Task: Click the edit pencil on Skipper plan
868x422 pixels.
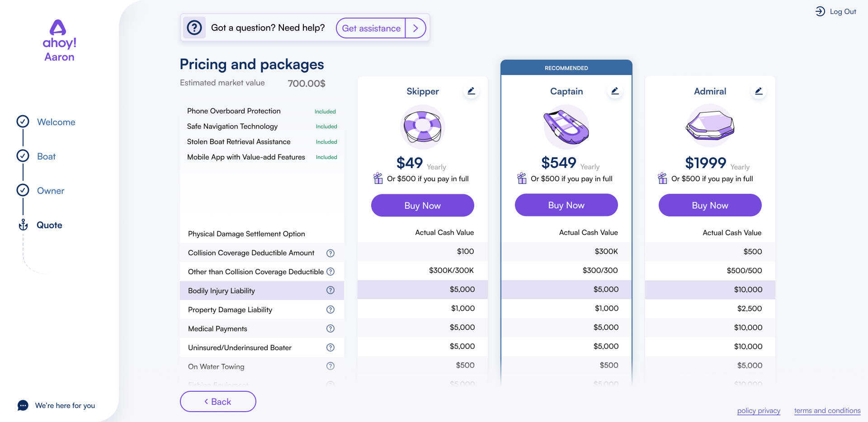Action: point(471,91)
